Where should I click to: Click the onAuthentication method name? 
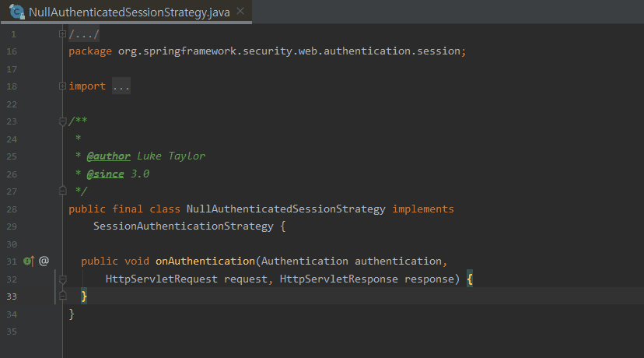tap(205, 261)
